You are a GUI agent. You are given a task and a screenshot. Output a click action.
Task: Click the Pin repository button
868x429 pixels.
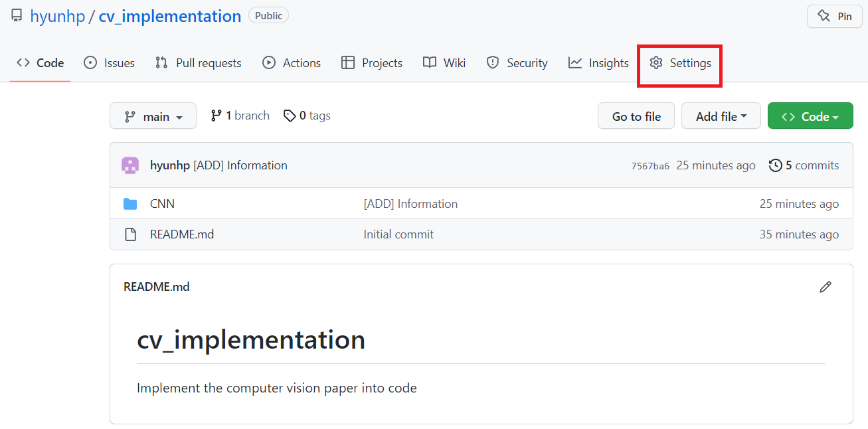(x=834, y=16)
